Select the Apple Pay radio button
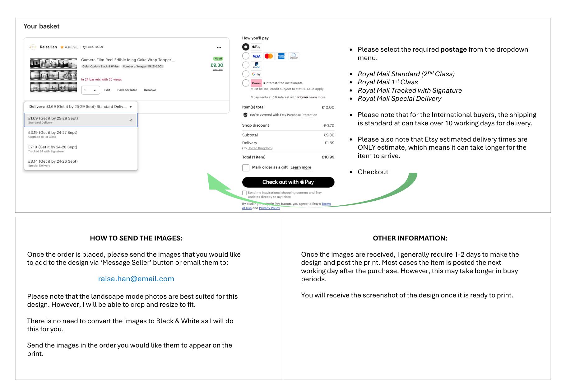The height and width of the screenshot is (392, 566). pos(246,47)
